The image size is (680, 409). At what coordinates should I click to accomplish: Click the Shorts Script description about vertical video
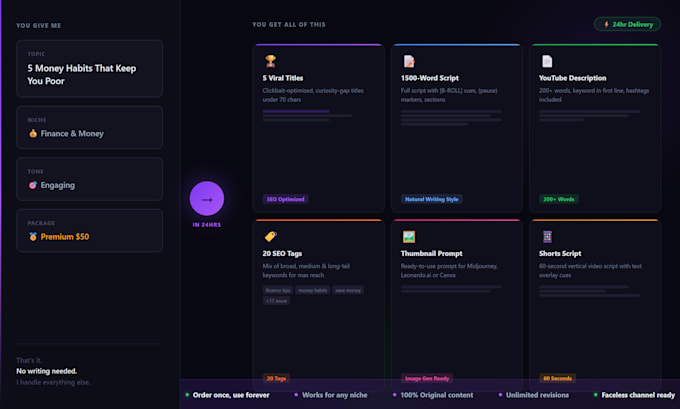[x=590, y=271]
